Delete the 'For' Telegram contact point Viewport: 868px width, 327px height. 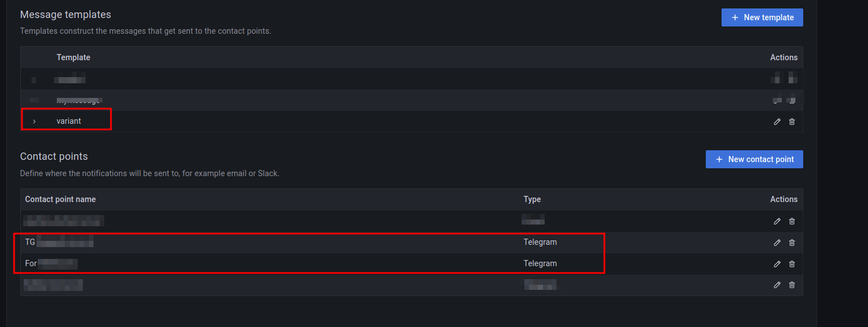click(x=792, y=264)
